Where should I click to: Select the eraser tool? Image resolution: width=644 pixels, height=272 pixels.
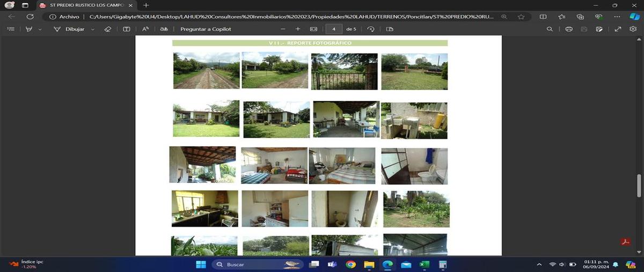(x=107, y=29)
